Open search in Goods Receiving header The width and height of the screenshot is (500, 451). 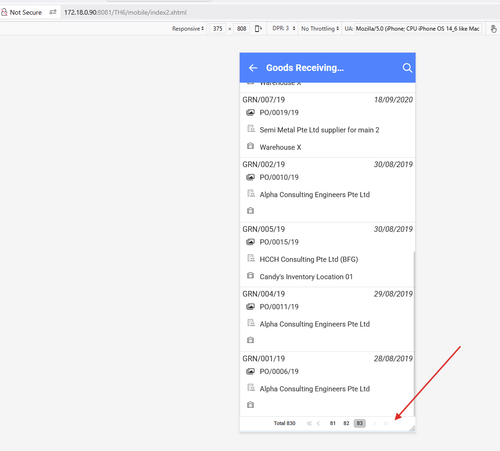pos(407,68)
